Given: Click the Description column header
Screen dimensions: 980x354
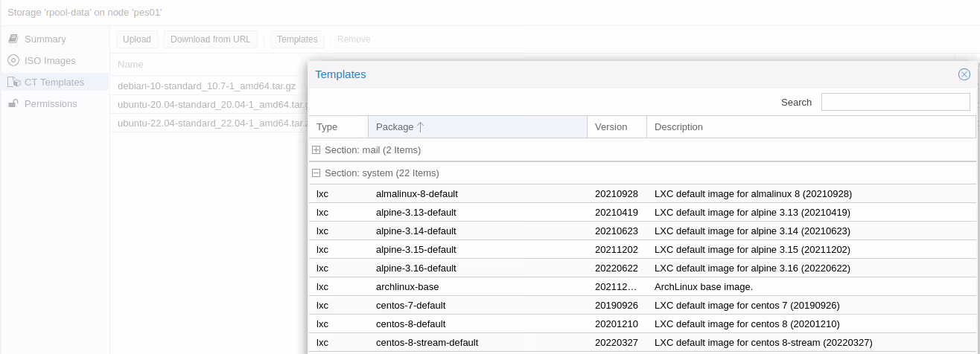Looking at the screenshot, I should pyautogui.click(x=810, y=127).
